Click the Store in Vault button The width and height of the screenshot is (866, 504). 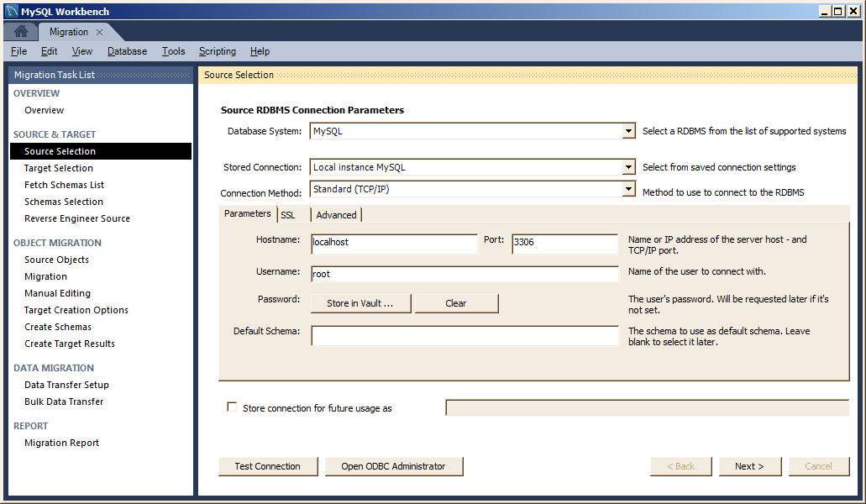(x=360, y=303)
